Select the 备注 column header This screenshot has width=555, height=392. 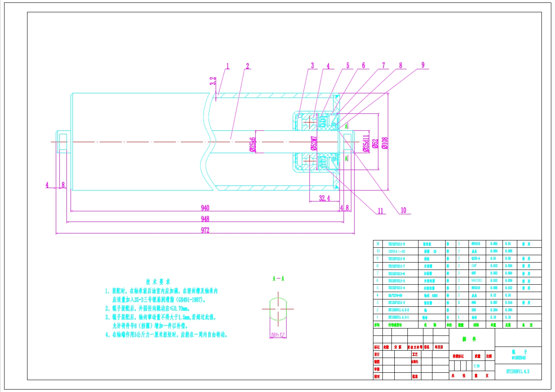point(527,325)
